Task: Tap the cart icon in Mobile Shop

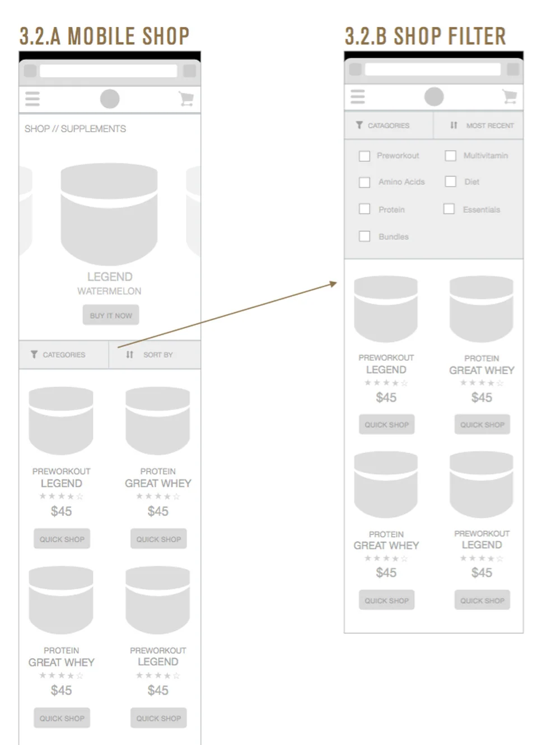Action: point(186,99)
